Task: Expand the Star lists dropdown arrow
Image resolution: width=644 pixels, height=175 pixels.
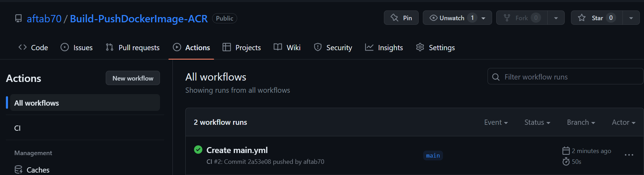Action: tap(631, 18)
